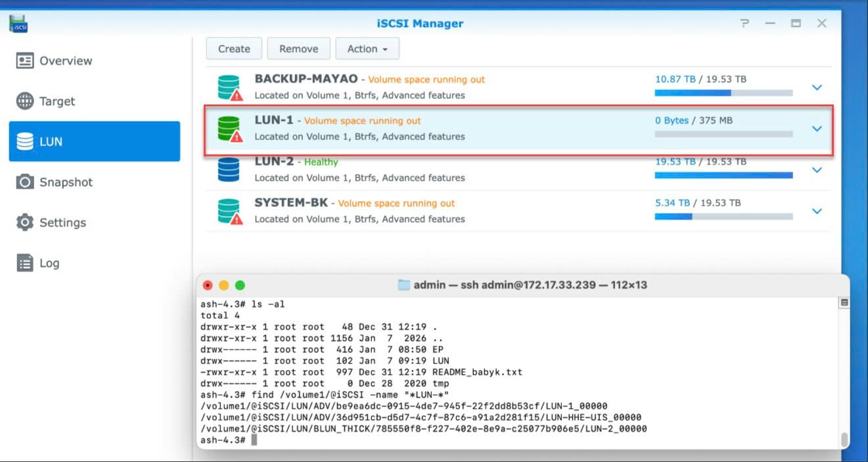Click the LUN database icon in sidebar

click(25, 142)
